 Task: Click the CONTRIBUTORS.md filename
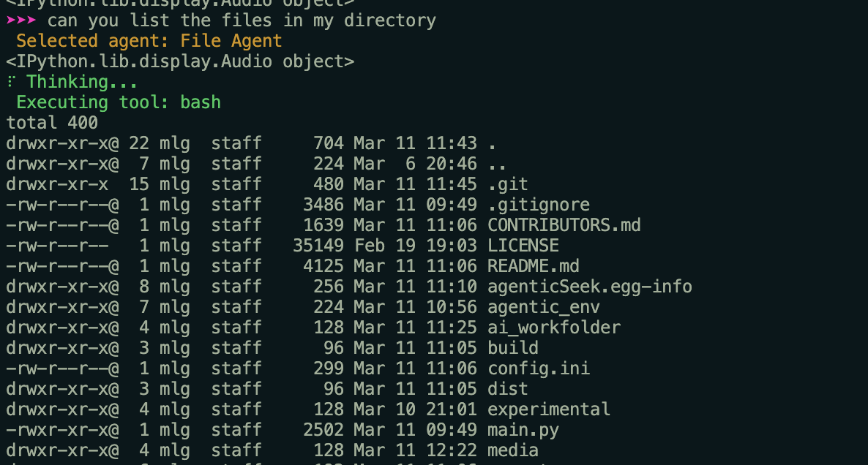tap(564, 225)
